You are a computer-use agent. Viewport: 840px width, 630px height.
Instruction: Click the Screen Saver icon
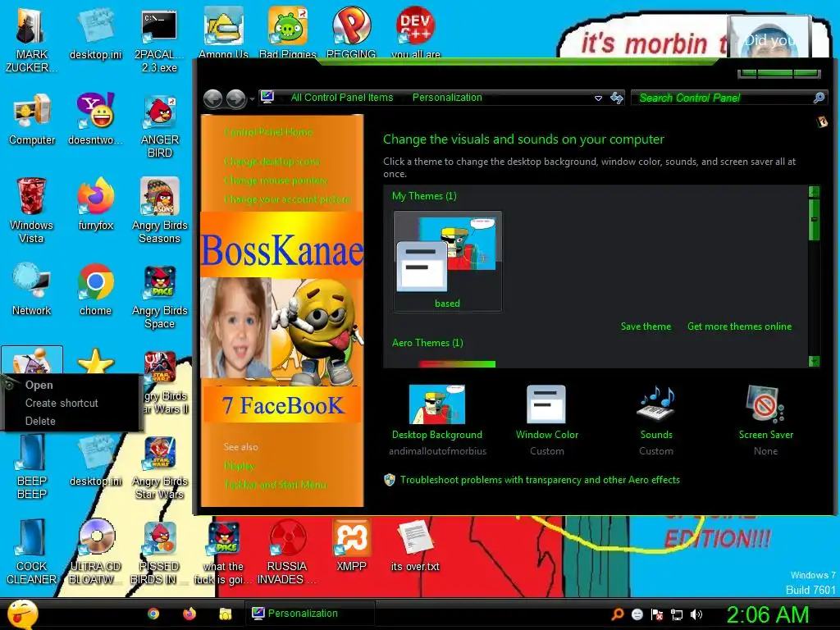[x=765, y=405]
